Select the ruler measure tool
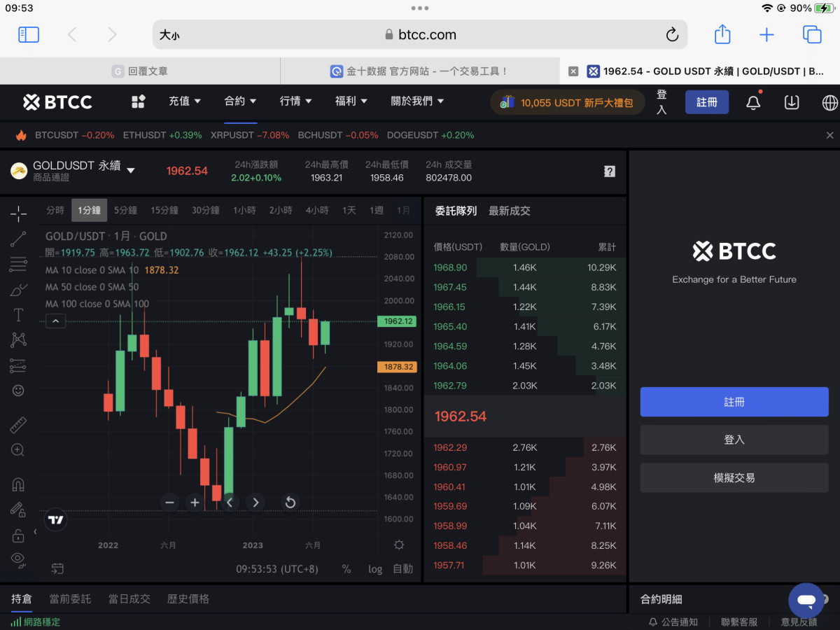This screenshot has width=840, height=630. tap(18, 425)
